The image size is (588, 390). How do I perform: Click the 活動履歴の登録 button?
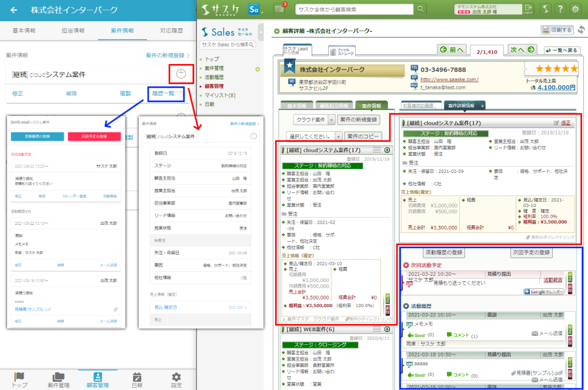pyautogui.click(x=445, y=253)
